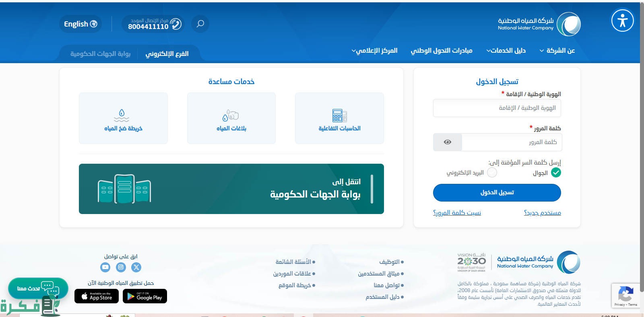Click the forgot password link
Image resolution: width=644 pixels, height=317 pixels.
(457, 213)
